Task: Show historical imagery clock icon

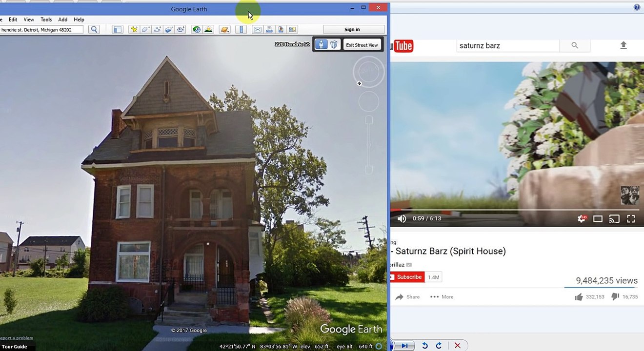Action: point(197,30)
